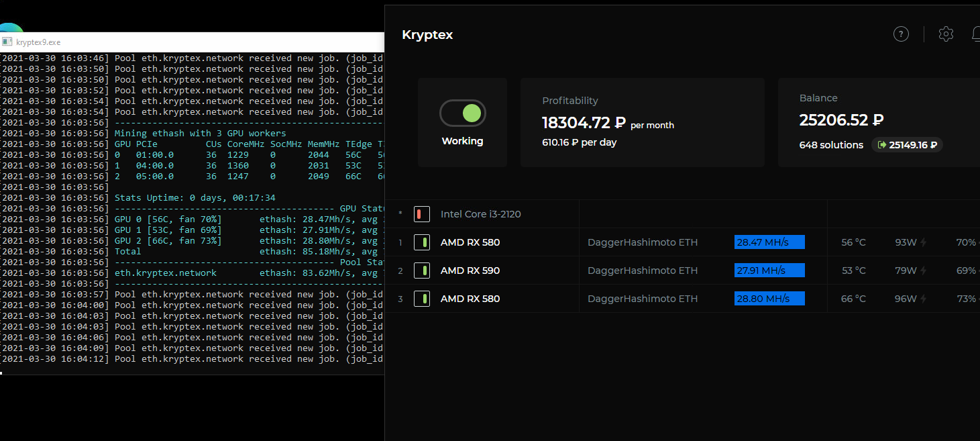
Task: Click the Profitability label
Action: [570, 101]
